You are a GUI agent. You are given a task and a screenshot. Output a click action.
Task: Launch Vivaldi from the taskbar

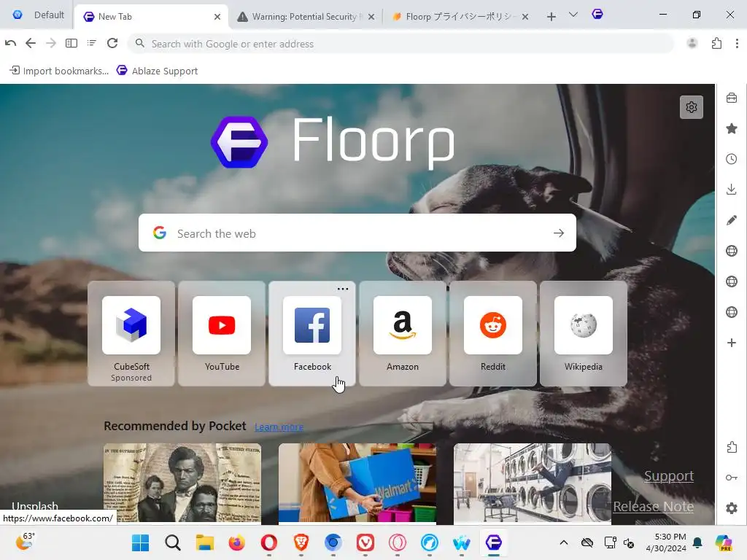[365, 542]
